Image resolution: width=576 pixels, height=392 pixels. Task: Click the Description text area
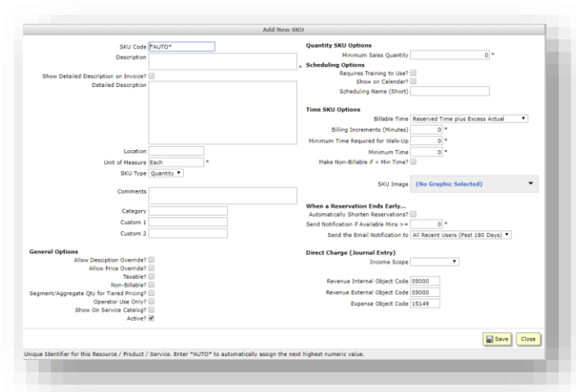point(222,62)
